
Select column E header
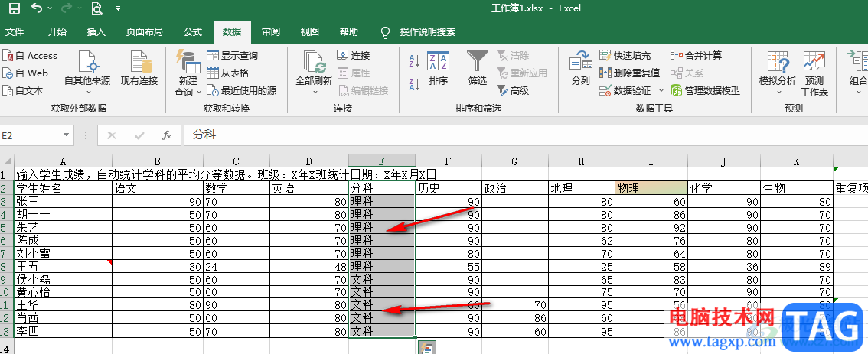pyautogui.click(x=381, y=161)
